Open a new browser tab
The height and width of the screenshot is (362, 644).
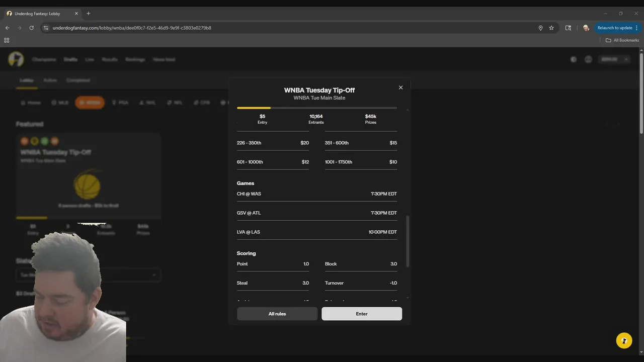[x=88, y=14]
